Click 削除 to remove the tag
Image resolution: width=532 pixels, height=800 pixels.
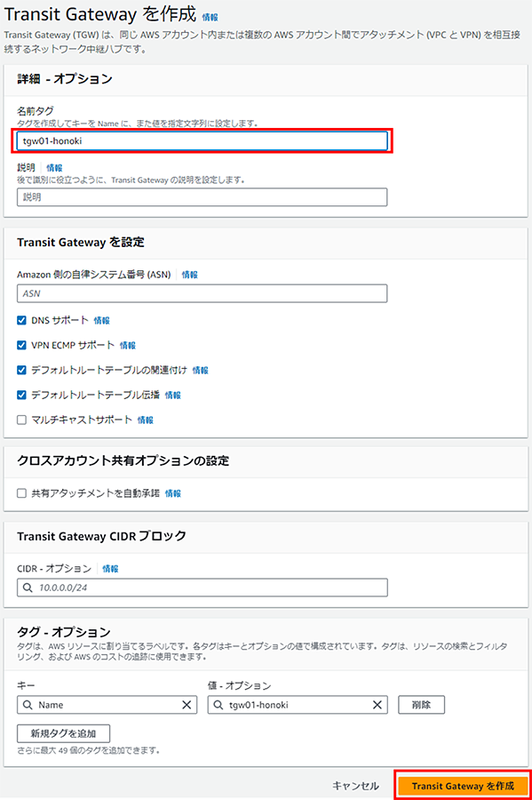(x=421, y=705)
